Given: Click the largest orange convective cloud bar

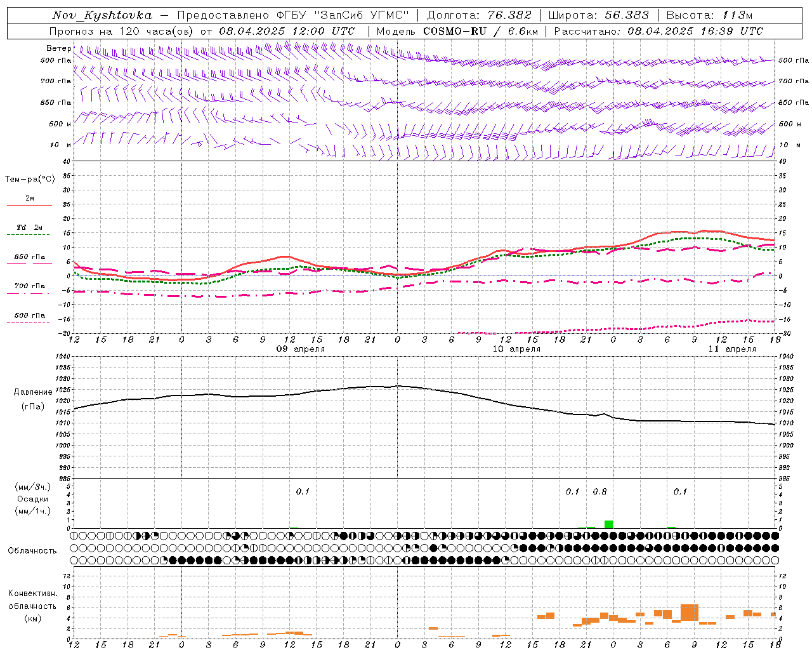Looking at the screenshot, I should tap(690, 613).
